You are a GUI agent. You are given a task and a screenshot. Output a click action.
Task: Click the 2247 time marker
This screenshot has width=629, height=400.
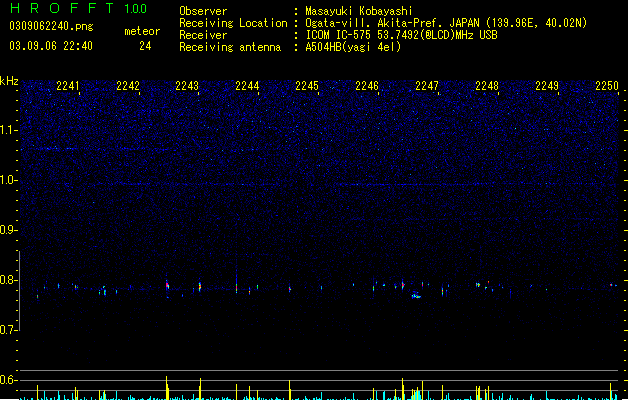[427, 86]
